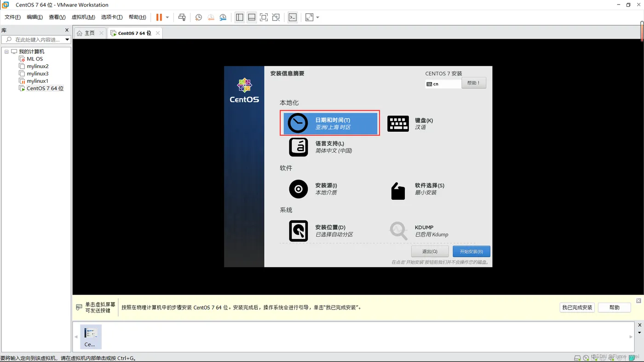Close the CentOS 7 64 位 tab
Image resolution: width=644 pixels, height=362 pixels.
point(158,33)
